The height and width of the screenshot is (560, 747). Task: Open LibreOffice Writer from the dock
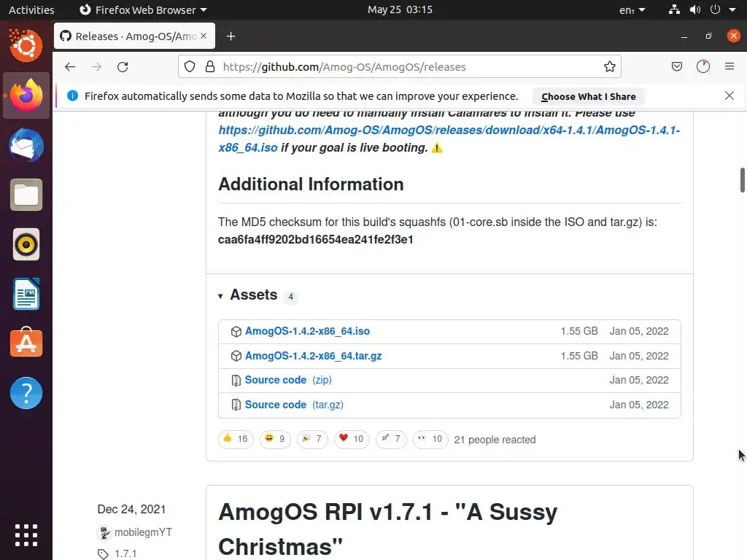[x=26, y=294]
